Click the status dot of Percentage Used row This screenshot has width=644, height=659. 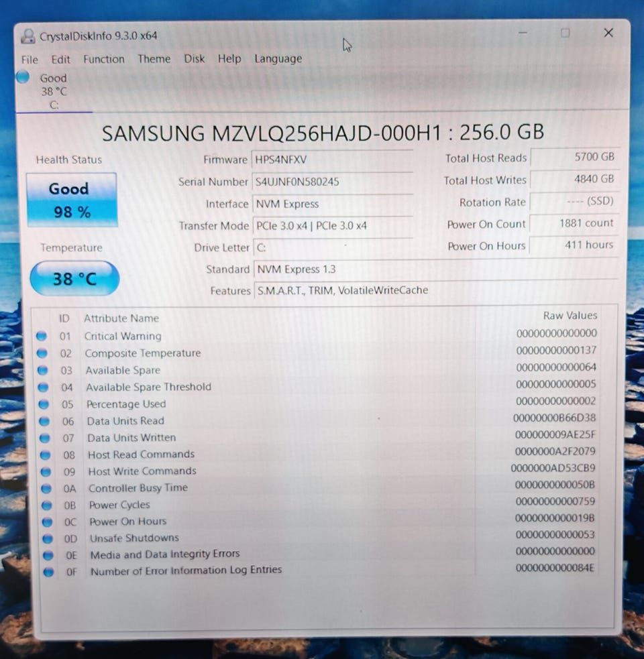[x=44, y=404]
